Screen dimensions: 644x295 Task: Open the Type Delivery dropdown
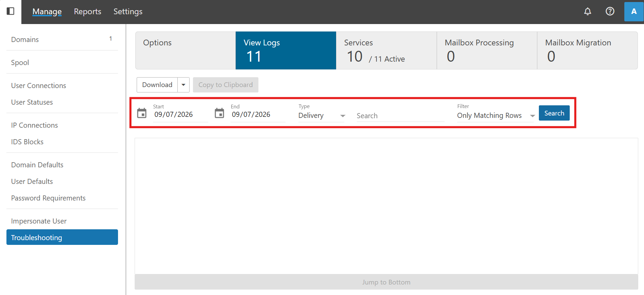pos(321,115)
